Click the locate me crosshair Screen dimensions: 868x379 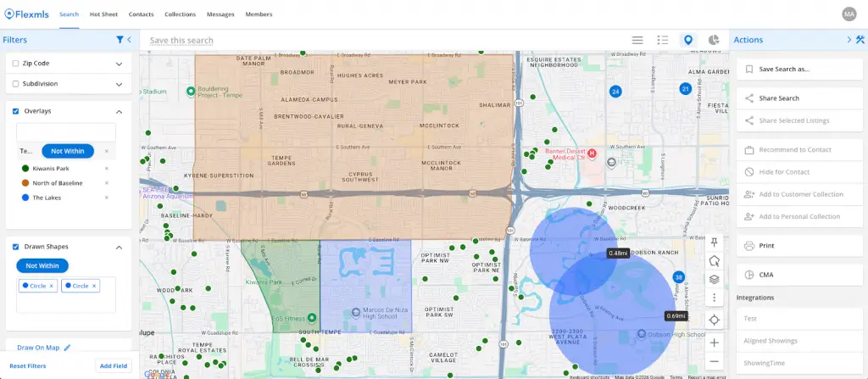click(714, 320)
